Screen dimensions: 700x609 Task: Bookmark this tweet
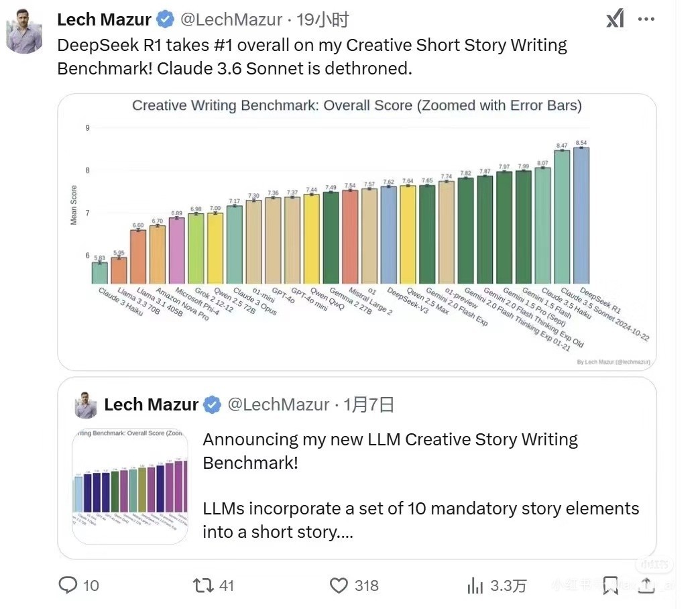coord(611,586)
